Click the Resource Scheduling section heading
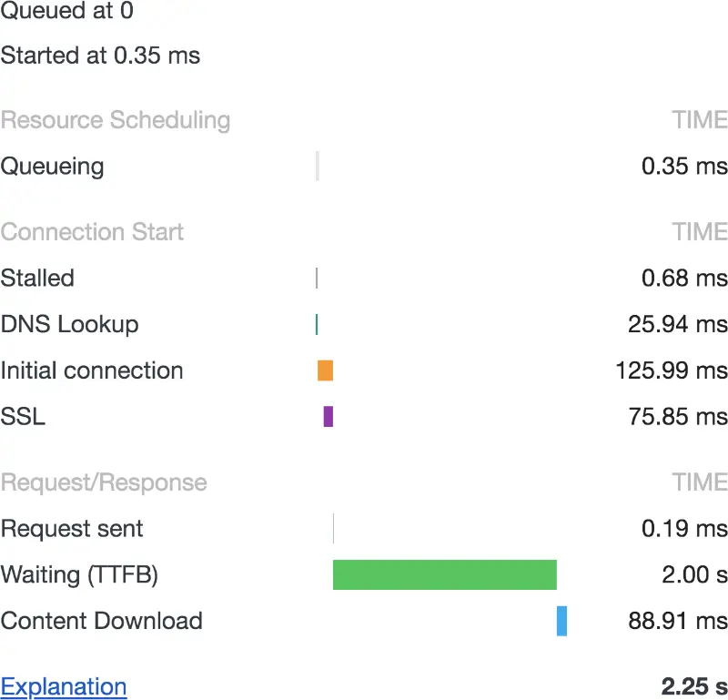 pos(116,120)
